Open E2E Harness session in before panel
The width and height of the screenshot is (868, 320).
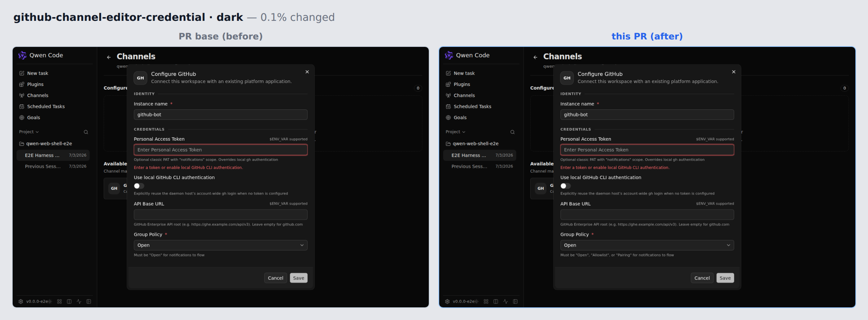click(x=53, y=155)
